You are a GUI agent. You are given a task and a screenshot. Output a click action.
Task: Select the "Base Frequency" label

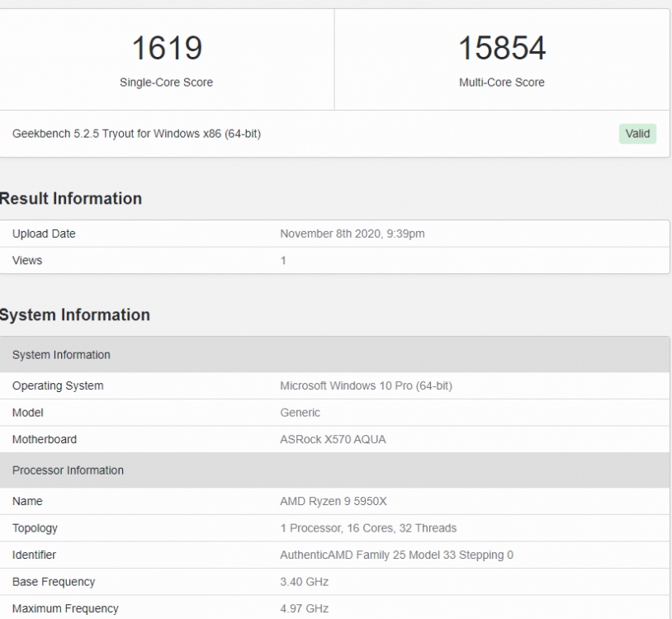point(54,582)
